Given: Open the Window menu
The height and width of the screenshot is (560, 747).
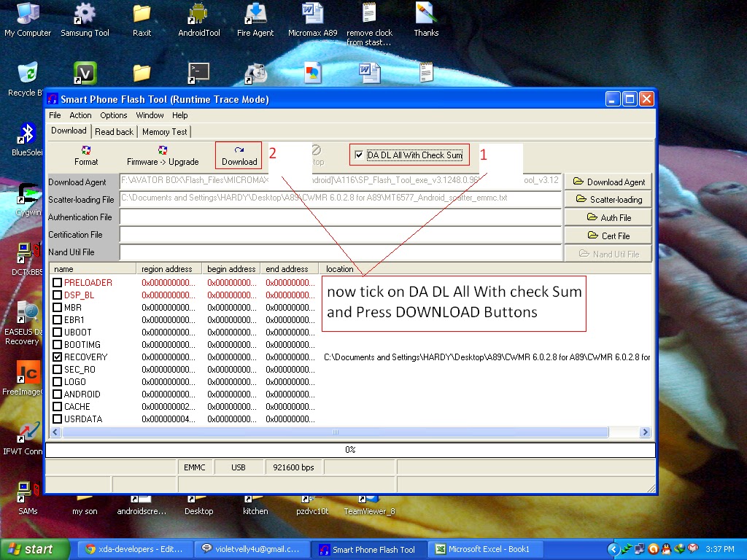Looking at the screenshot, I should pos(150,115).
